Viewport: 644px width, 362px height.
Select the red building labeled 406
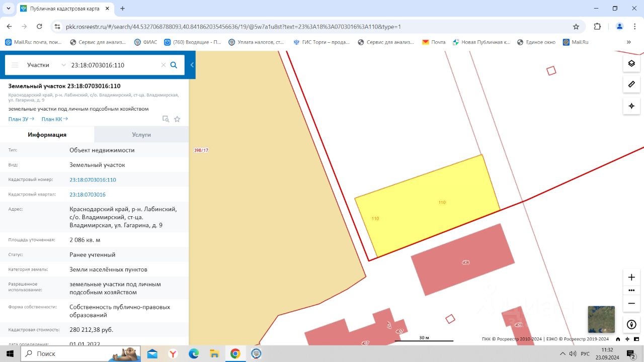point(463,259)
